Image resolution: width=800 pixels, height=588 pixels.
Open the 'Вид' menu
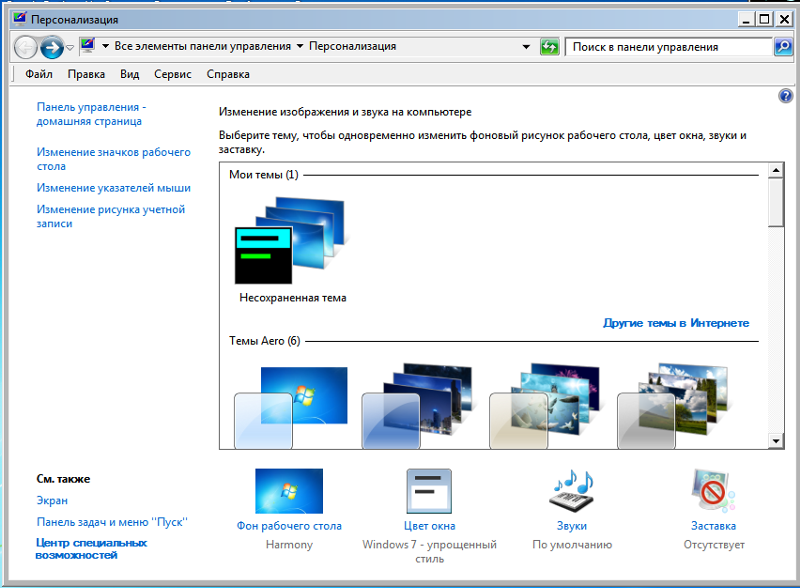click(130, 74)
